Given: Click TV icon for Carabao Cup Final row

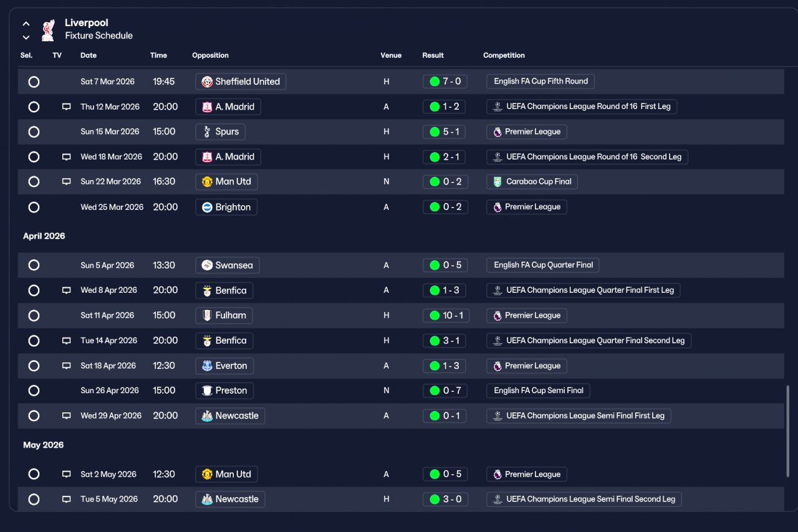Looking at the screenshot, I should point(66,182).
